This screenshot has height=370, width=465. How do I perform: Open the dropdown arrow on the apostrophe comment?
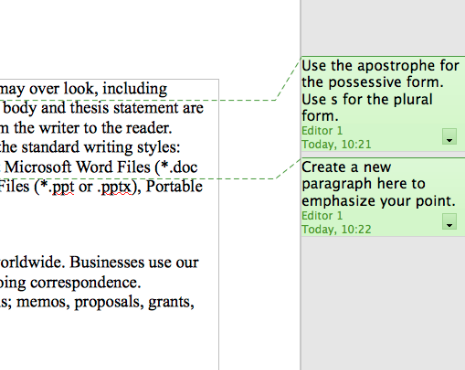tap(449, 137)
